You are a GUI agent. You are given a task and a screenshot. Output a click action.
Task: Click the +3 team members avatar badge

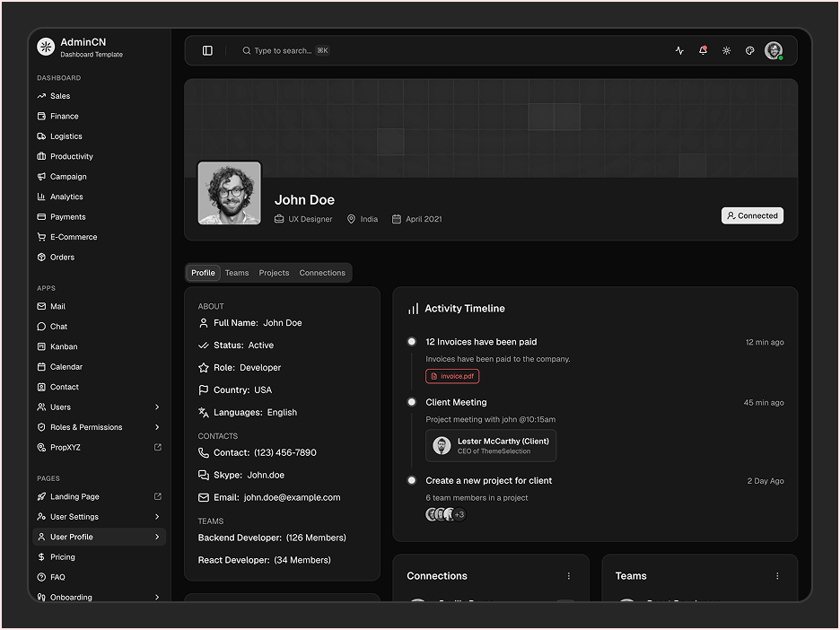459,514
